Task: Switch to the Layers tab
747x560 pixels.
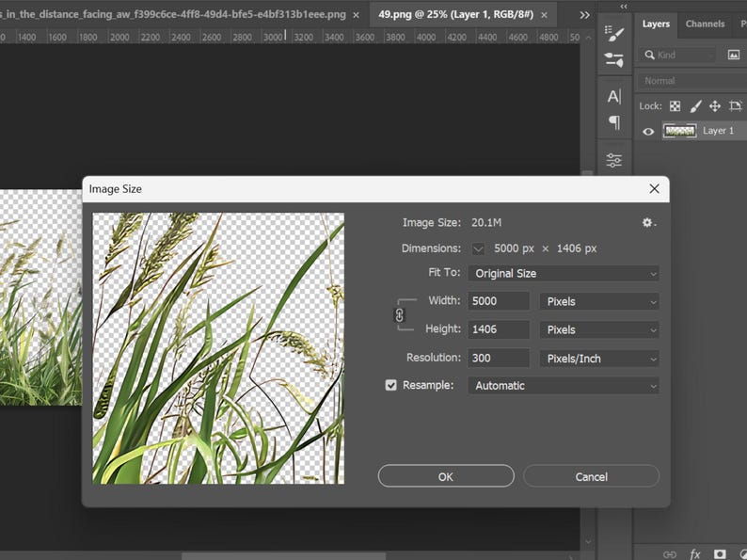Action: [656, 24]
